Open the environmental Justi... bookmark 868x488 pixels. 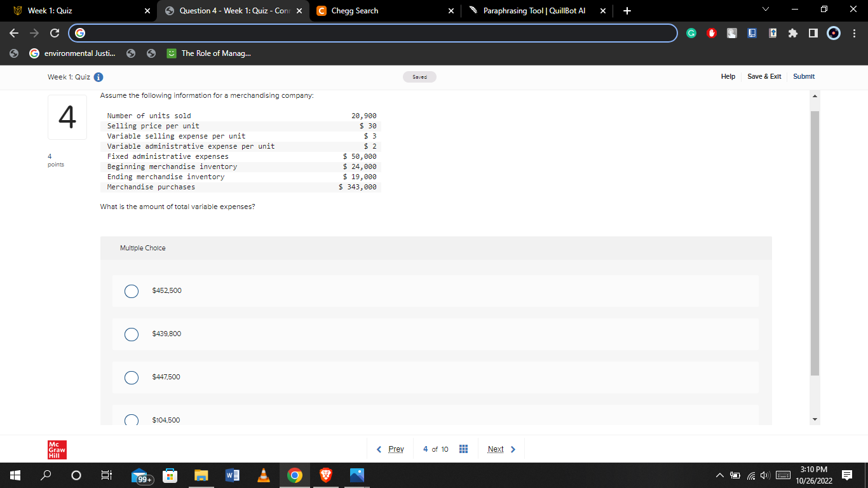[72, 53]
